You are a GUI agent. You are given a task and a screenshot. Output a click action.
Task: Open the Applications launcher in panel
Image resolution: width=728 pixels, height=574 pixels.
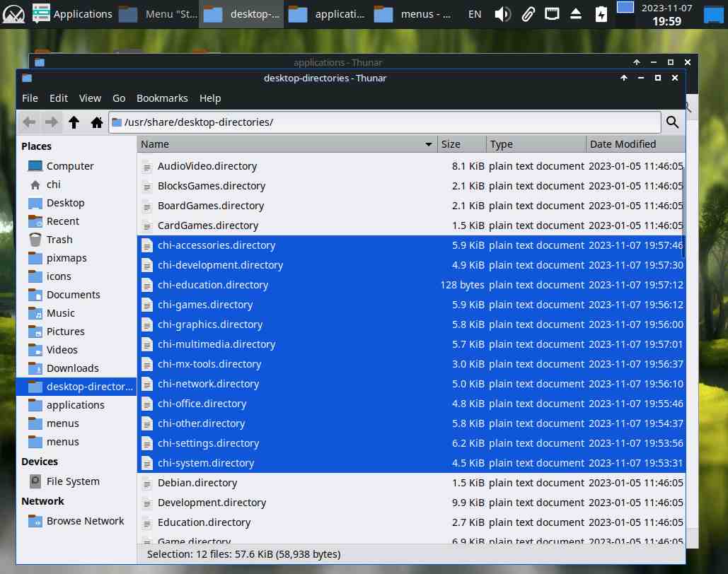(x=72, y=14)
